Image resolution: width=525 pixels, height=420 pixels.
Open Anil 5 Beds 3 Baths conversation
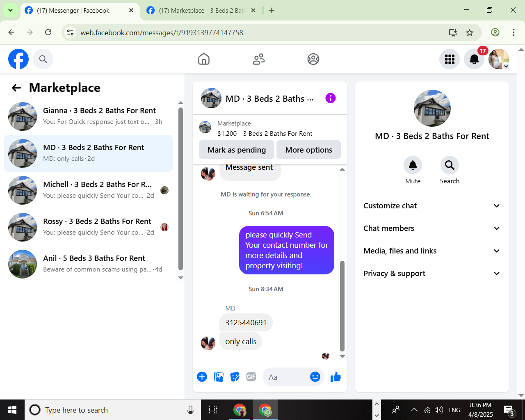88,264
